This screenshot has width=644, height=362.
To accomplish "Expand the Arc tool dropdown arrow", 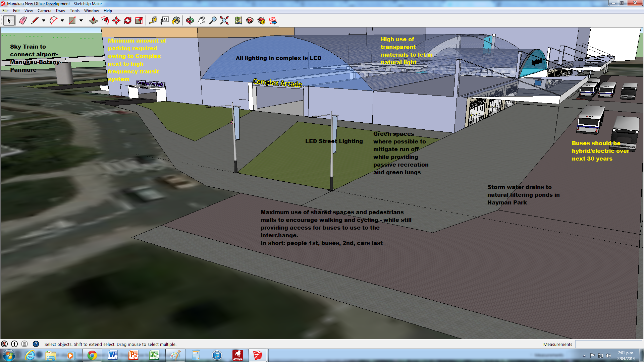I will (x=62, y=20).
